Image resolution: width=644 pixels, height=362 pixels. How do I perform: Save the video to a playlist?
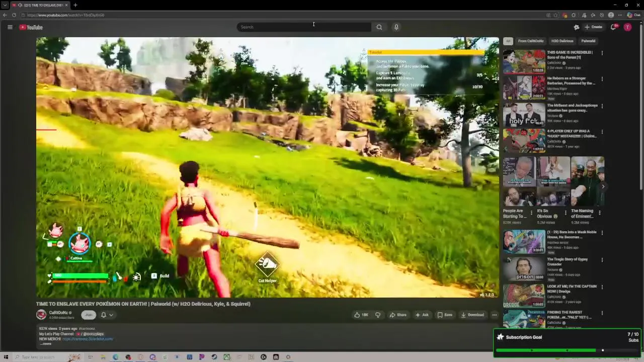click(x=445, y=315)
